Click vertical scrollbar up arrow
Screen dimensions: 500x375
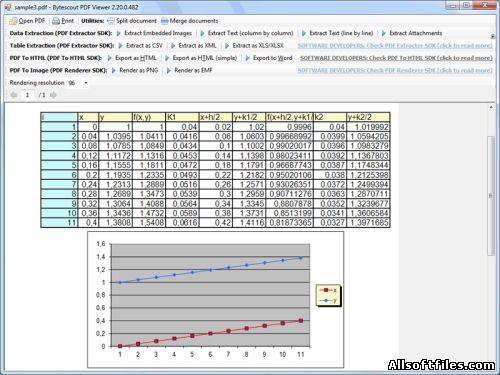pos(491,107)
